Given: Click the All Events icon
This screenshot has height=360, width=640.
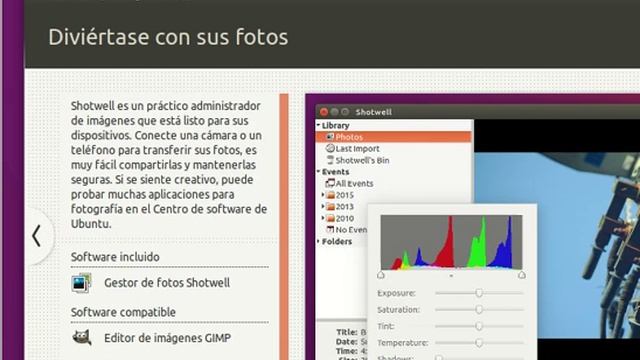Looking at the screenshot, I should click(x=330, y=183).
